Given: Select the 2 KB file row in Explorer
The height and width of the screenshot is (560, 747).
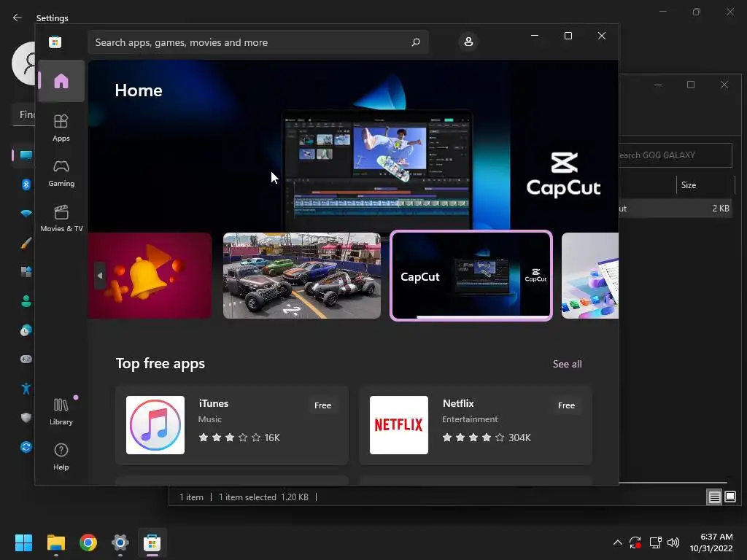Looking at the screenshot, I should click(x=675, y=208).
